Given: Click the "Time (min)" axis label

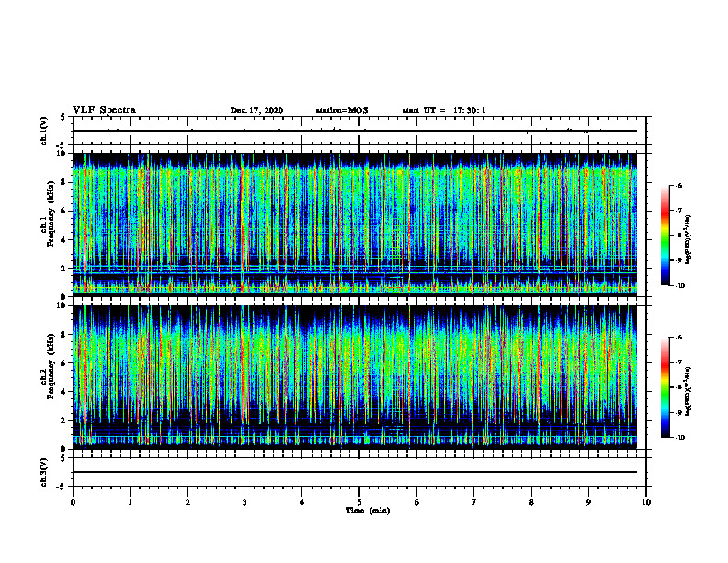Looking at the screenshot, I should tap(368, 511).
